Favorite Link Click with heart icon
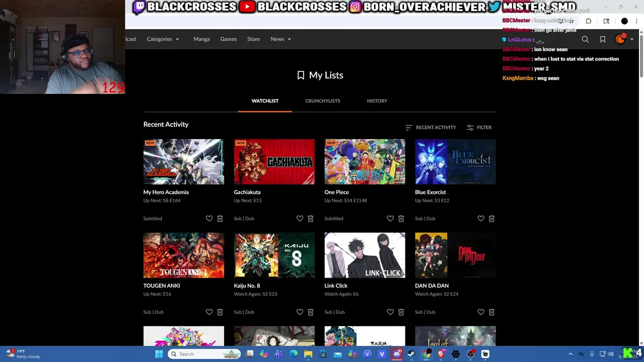The width and height of the screenshot is (644, 362). click(390, 312)
